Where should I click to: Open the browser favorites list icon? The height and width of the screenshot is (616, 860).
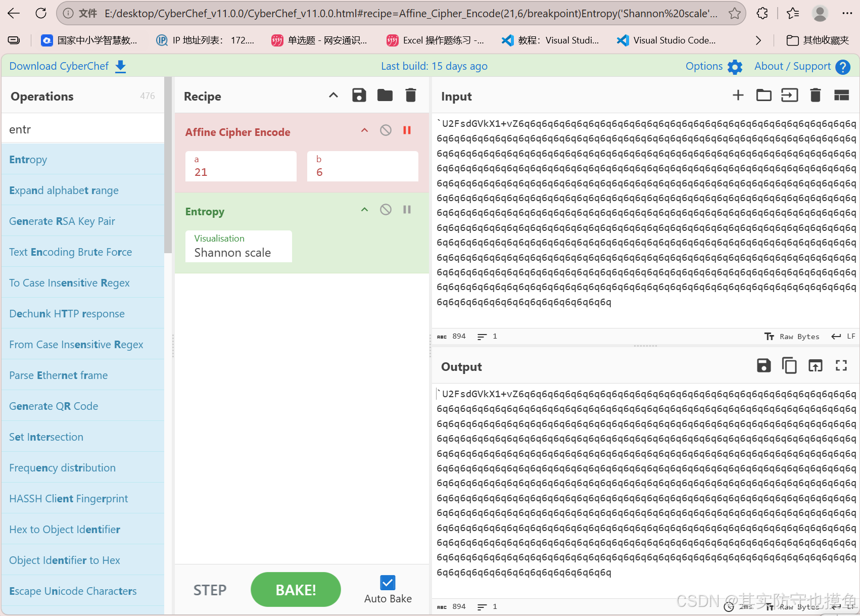(793, 14)
